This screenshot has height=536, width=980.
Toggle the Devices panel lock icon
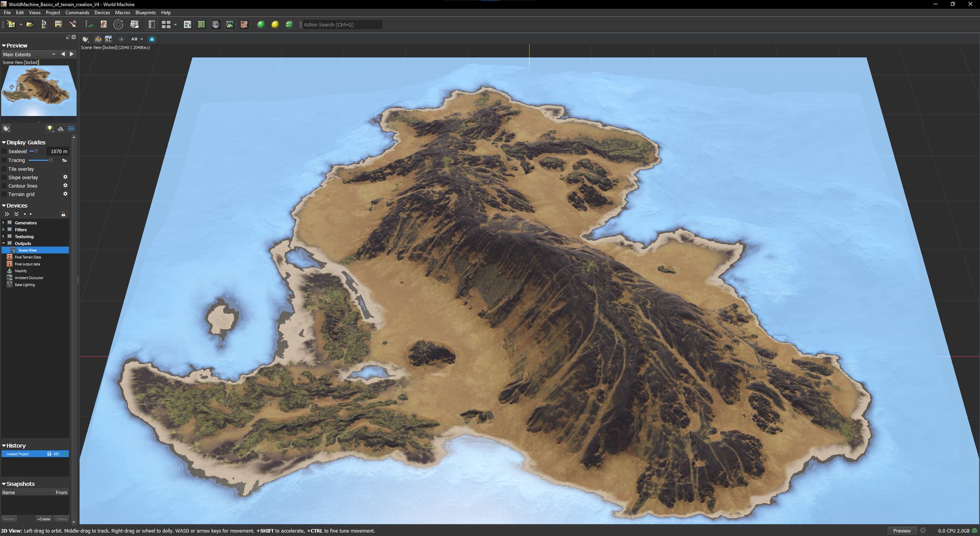coord(63,214)
